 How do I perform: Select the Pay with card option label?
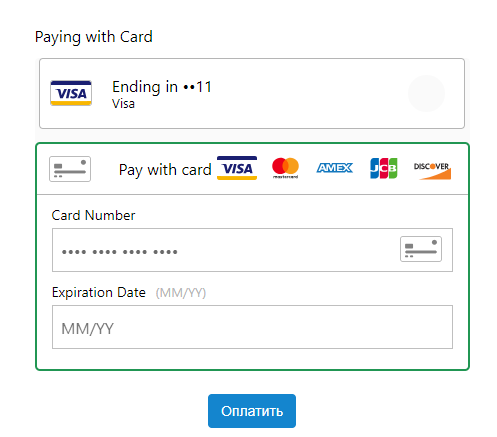coord(165,170)
